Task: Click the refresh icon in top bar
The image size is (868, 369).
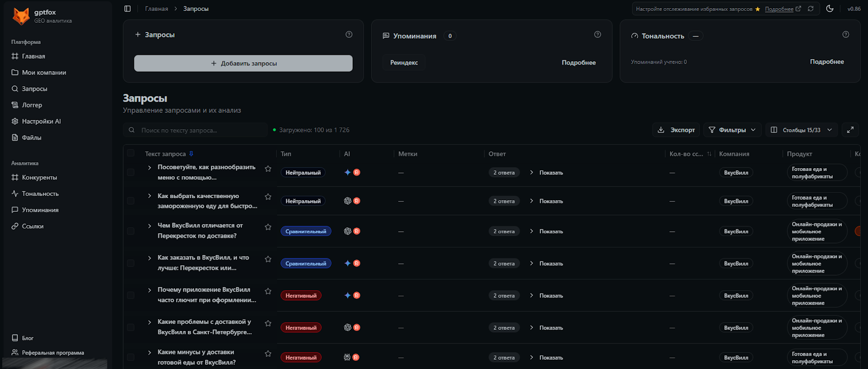Action: (x=810, y=9)
